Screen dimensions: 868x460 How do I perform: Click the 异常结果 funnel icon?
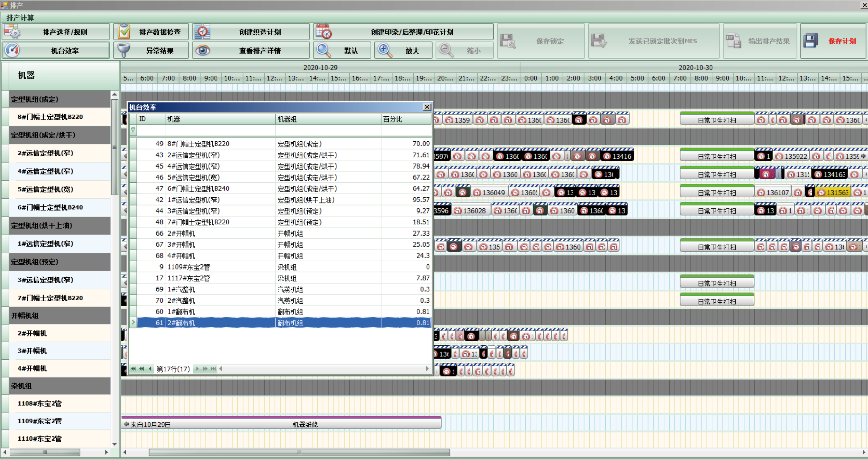point(124,50)
